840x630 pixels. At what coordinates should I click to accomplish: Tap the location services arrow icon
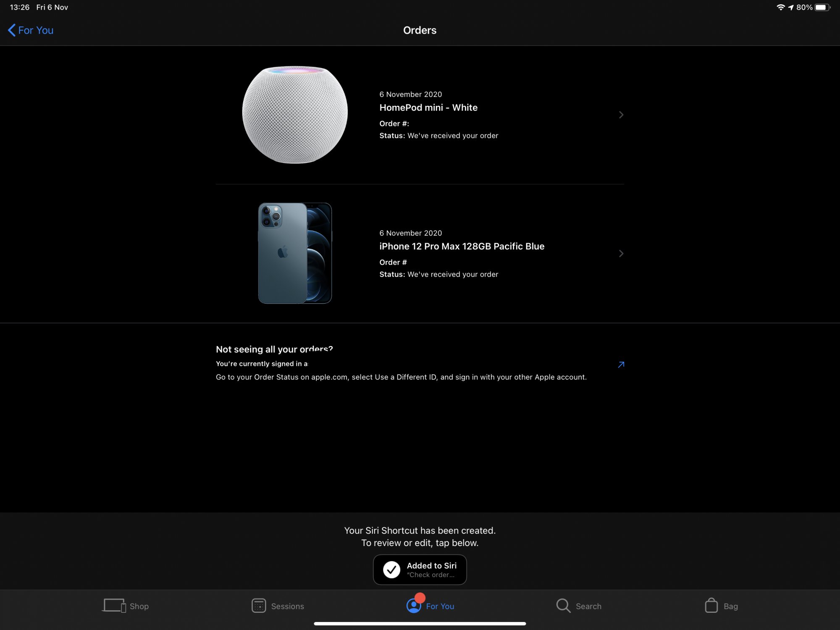791,7
